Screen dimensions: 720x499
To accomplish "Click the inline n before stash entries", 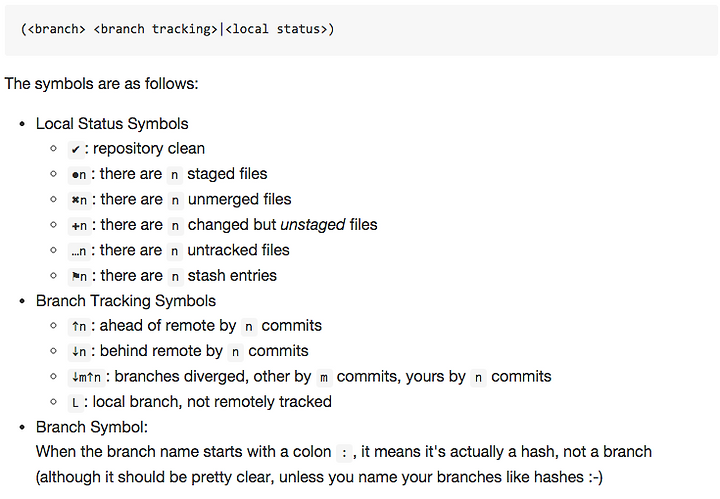I will 175,276.
